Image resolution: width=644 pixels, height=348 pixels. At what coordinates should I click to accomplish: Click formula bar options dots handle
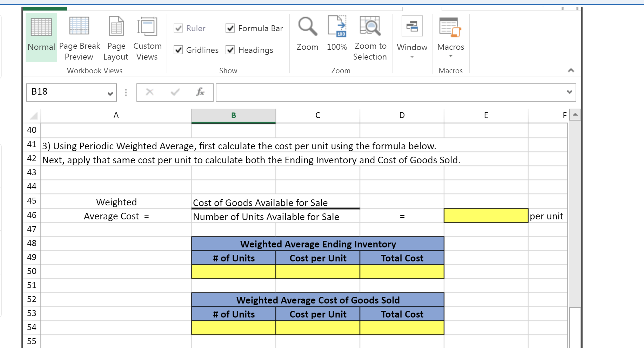coord(126,93)
